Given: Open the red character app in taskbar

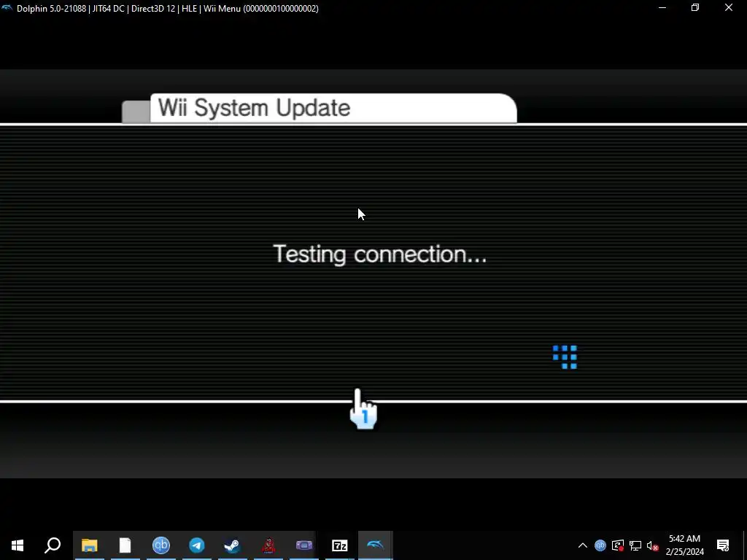Looking at the screenshot, I should (268, 545).
